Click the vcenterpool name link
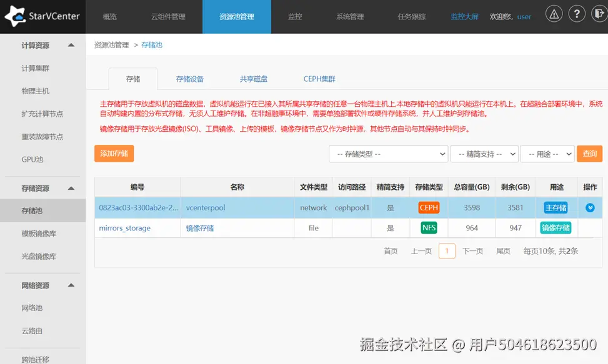The width and height of the screenshot is (608, 364). pyautogui.click(x=206, y=207)
